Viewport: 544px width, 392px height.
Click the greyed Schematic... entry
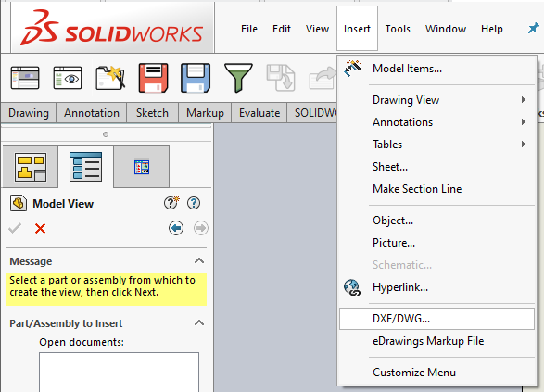click(436, 265)
